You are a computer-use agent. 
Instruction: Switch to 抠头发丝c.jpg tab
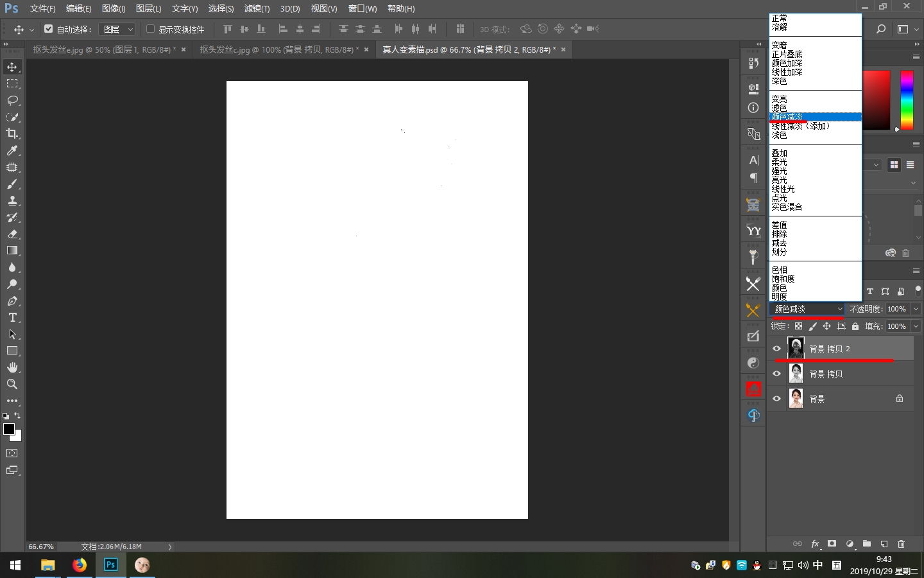coord(278,49)
